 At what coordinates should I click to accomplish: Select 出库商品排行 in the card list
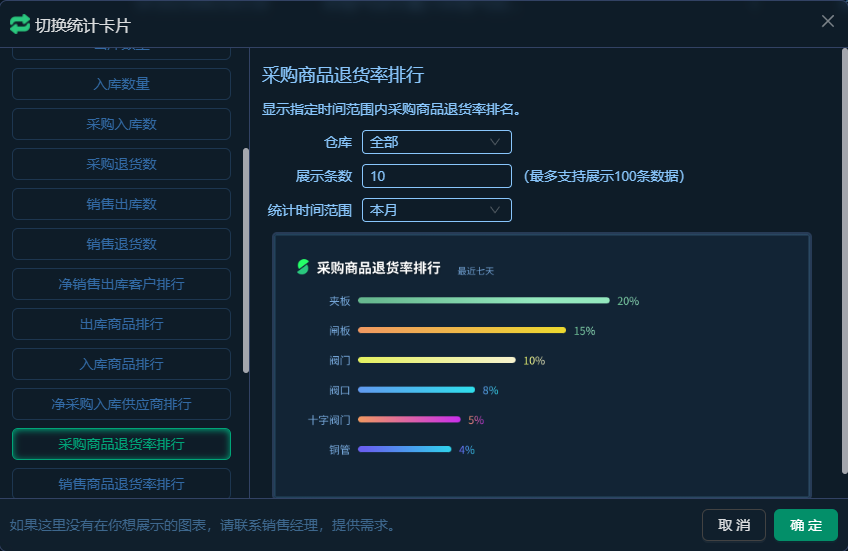(121, 324)
